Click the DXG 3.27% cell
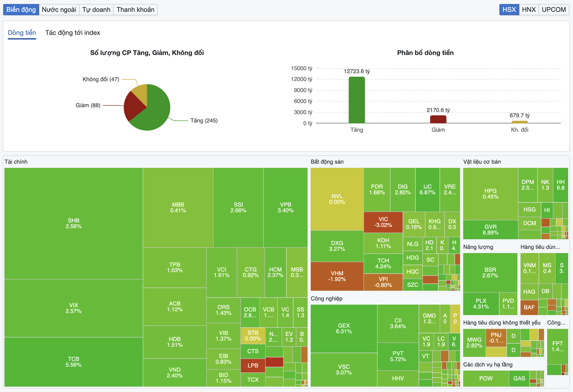 click(337, 246)
